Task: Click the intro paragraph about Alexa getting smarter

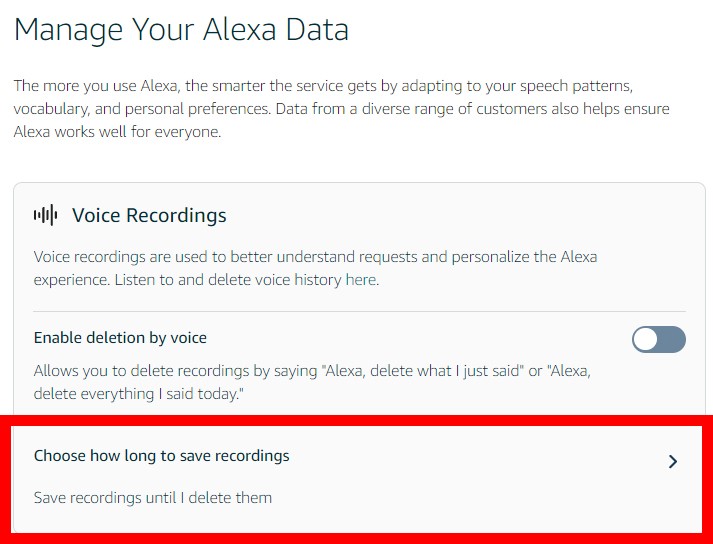Action: pyautogui.click(x=322, y=85)
